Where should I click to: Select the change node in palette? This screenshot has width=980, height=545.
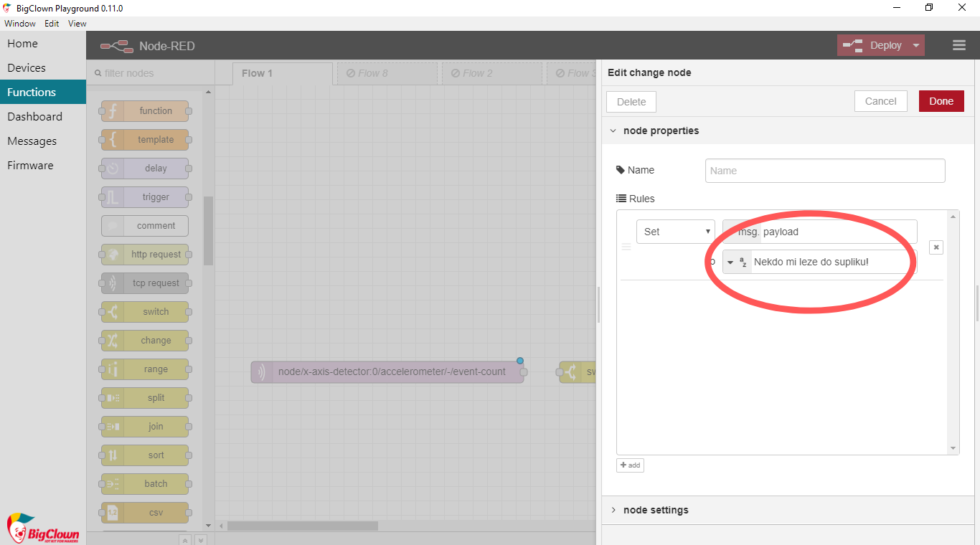pos(145,341)
